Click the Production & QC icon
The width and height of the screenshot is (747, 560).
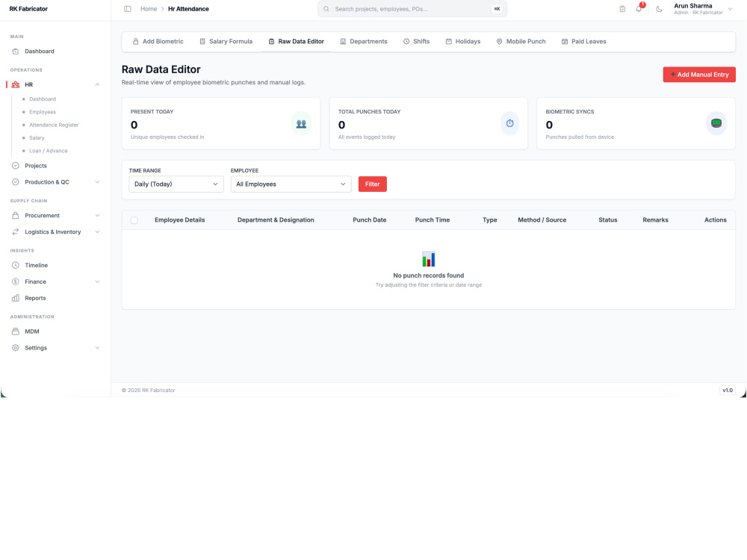(15, 182)
